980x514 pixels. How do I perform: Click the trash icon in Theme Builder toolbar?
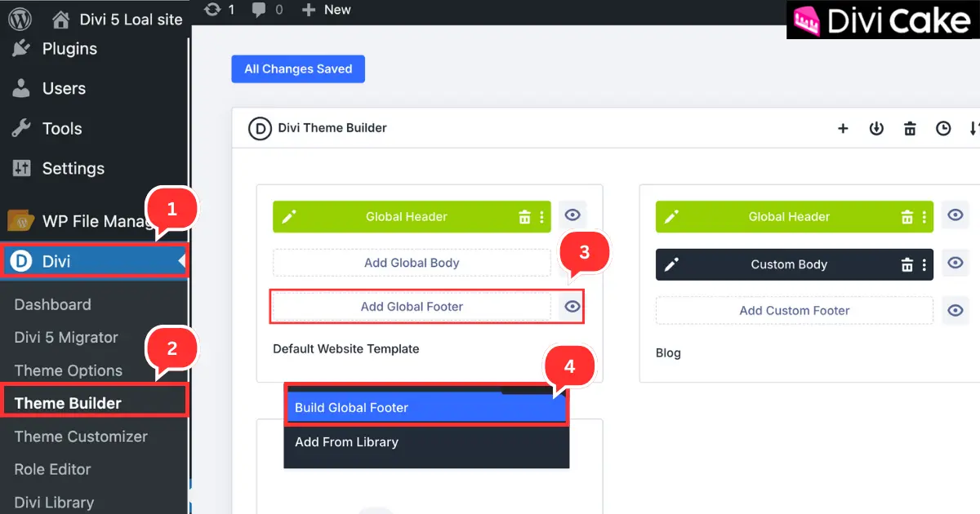[x=910, y=128]
